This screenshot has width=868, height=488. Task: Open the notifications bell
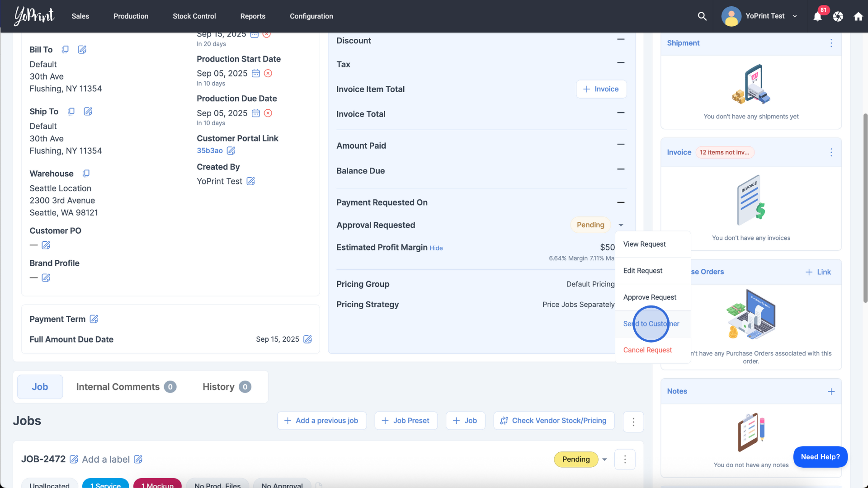click(x=817, y=17)
